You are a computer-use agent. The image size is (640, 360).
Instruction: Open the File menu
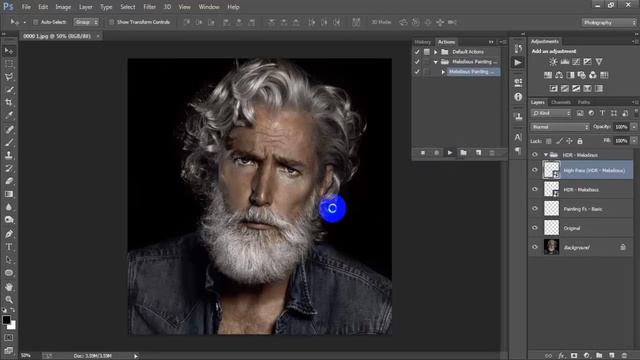pos(26,7)
